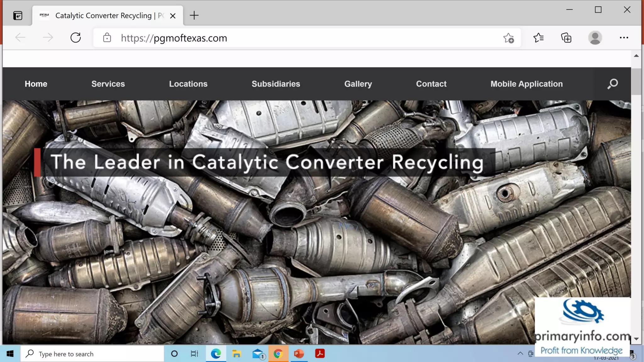Click the site search magnifier icon
Viewport: 644px width, 362px height.
(612, 84)
